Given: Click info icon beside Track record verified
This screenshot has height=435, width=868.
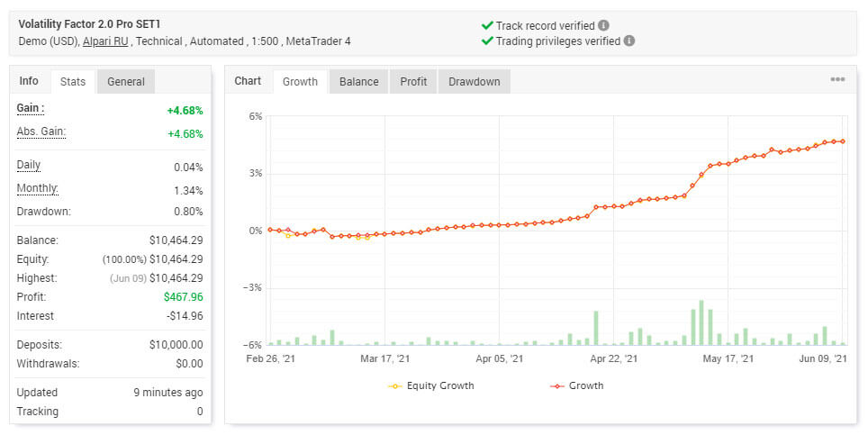Looking at the screenshot, I should [603, 25].
